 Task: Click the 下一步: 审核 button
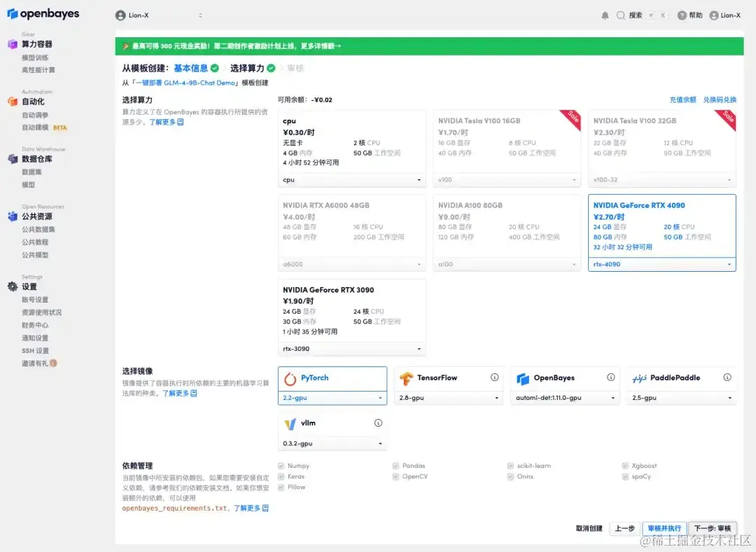713,528
